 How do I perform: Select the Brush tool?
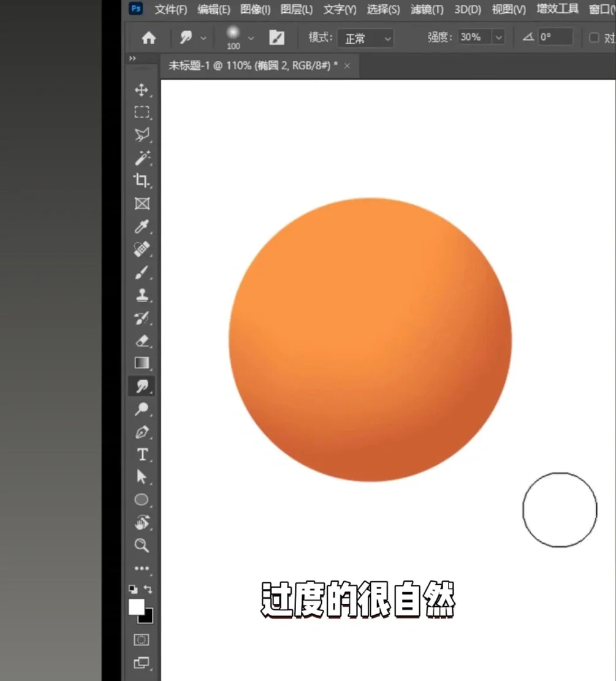142,272
